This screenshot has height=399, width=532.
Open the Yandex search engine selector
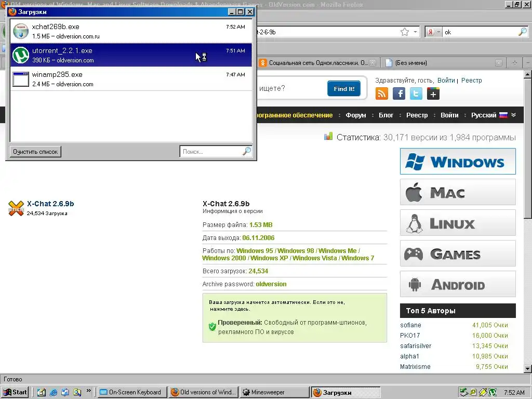tap(434, 32)
